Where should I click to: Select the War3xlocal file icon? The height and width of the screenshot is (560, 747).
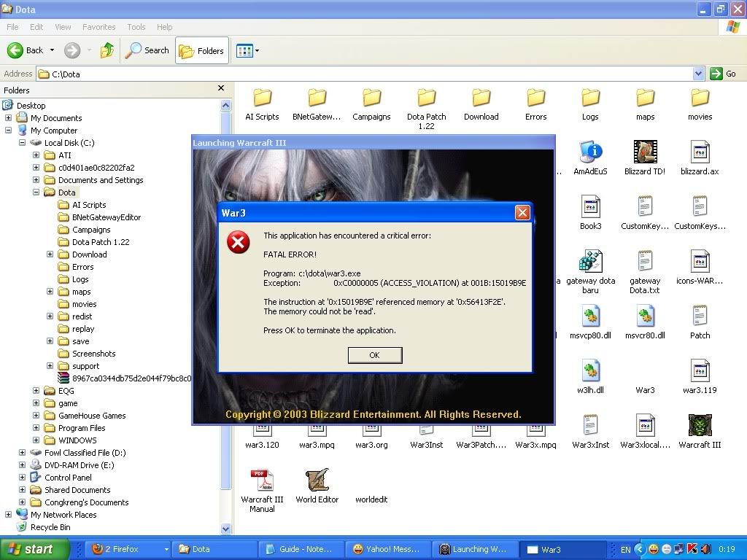[x=645, y=425]
